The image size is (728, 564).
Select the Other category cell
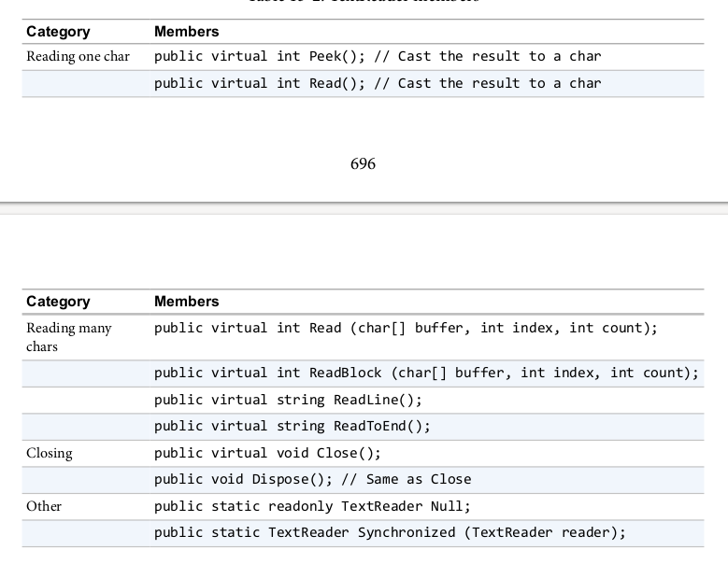pyautogui.click(x=44, y=506)
